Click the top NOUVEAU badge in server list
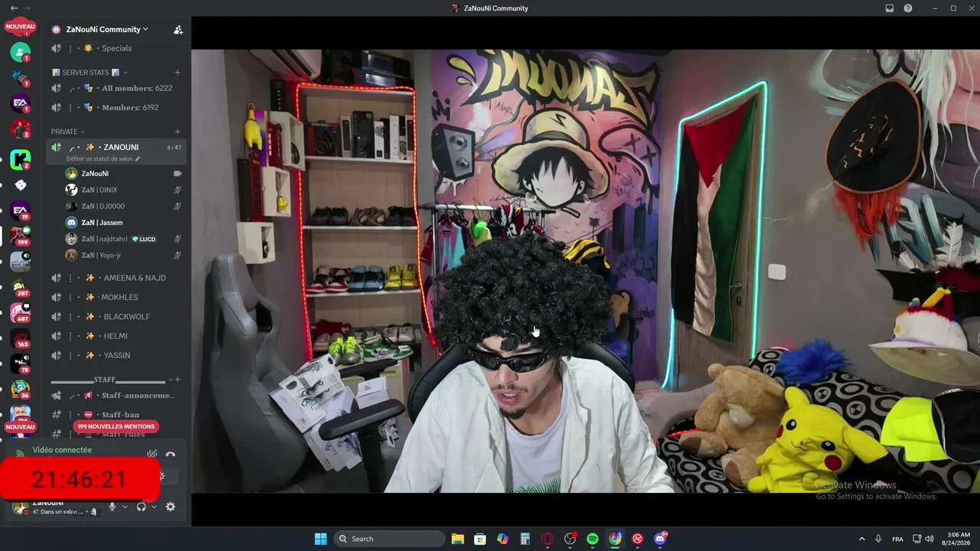 21,27
